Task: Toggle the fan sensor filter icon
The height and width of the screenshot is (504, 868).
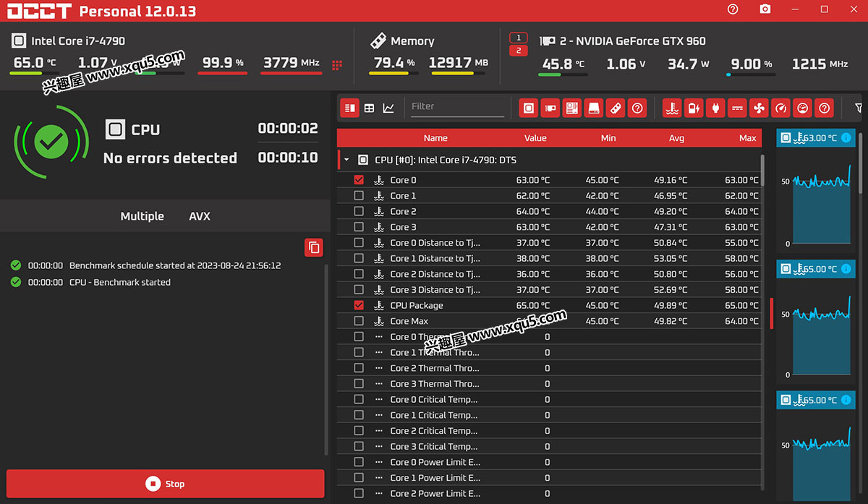Action: point(759,108)
